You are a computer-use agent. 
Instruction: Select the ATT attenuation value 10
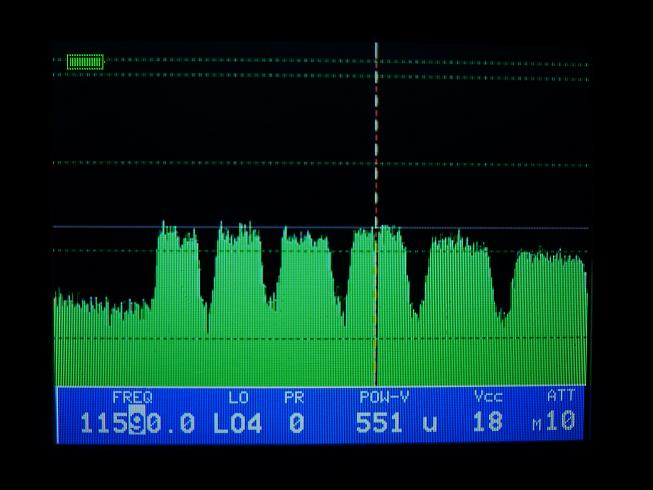point(561,422)
